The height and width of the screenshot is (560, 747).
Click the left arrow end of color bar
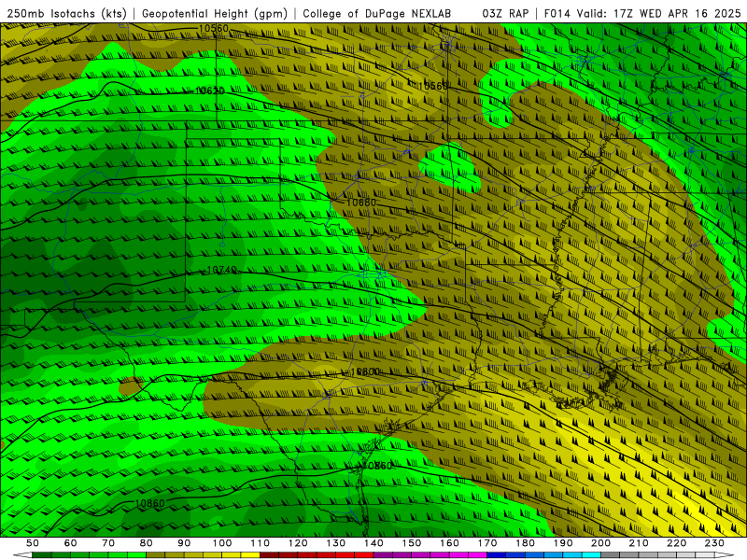(x=22, y=555)
